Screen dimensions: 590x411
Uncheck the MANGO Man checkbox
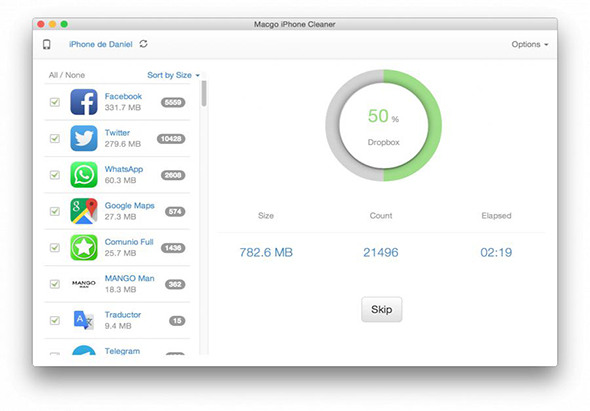pyautogui.click(x=55, y=284)
